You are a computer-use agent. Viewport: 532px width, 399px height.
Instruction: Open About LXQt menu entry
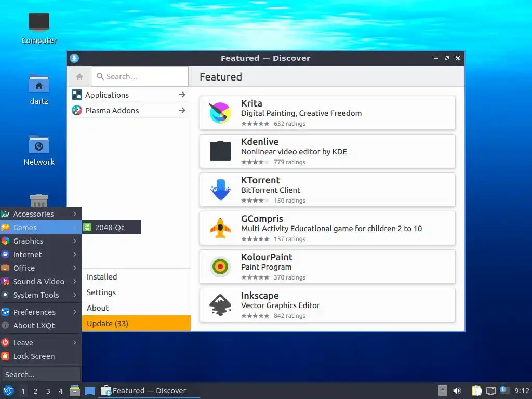(41, 325)
